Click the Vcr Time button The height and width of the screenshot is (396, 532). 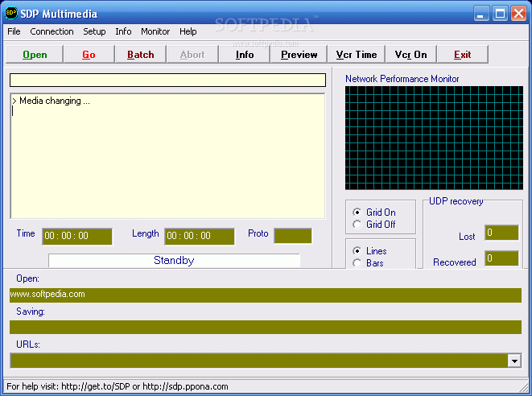coord(357,55)
